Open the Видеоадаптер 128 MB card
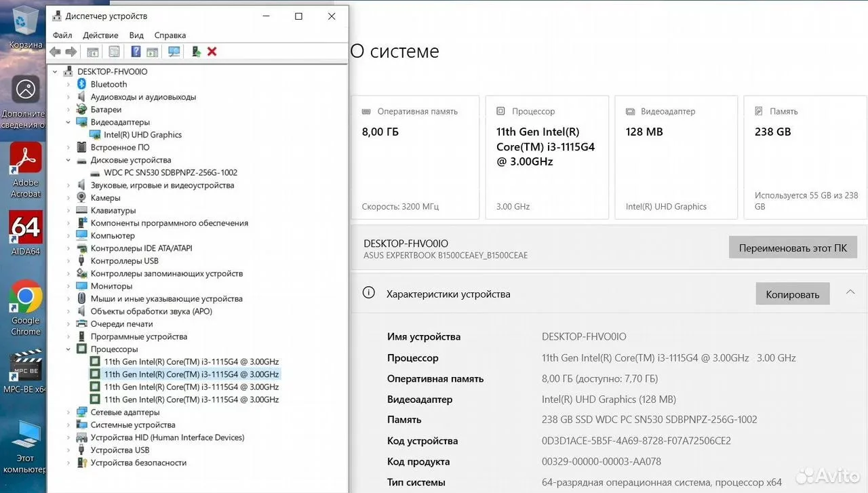Screen dimensions: 868x493 click(x=676, y=157)
